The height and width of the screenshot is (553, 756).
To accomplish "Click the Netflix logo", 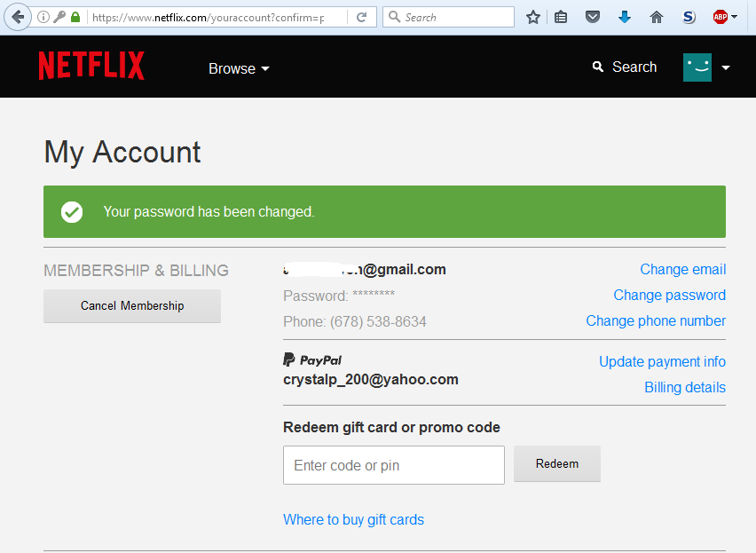I will 91,67.
